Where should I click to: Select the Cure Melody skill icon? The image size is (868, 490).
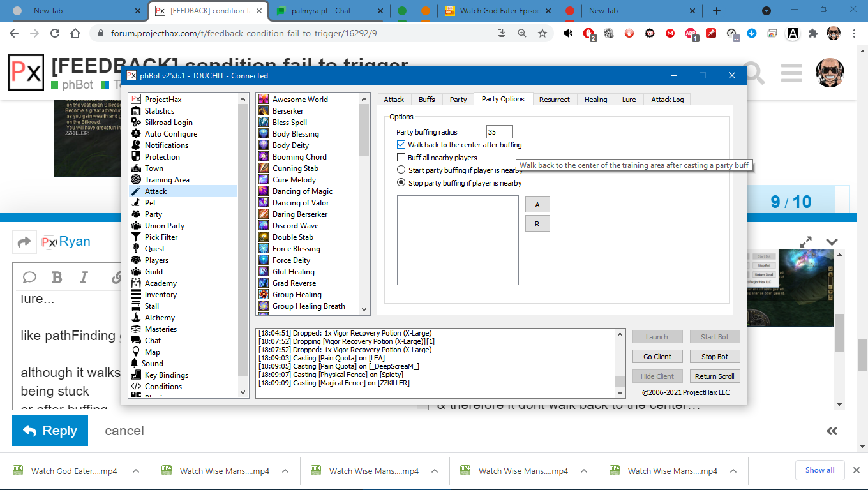click(263, 180)
